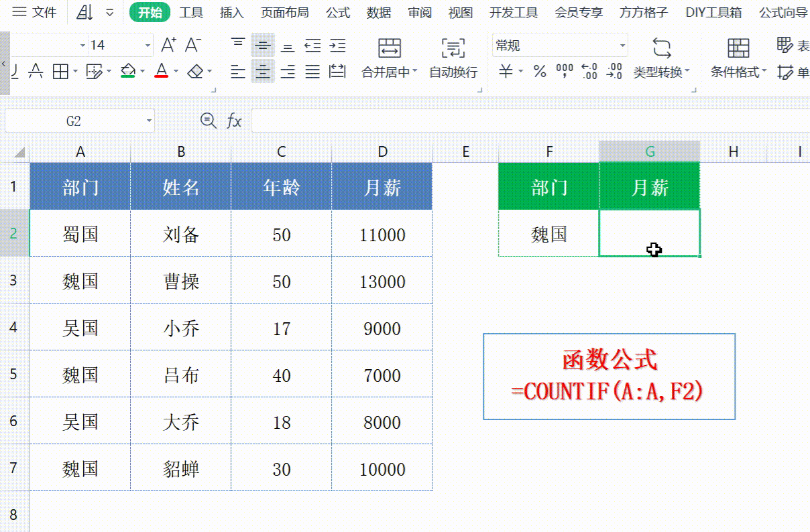Open the font color dropdown arrow
The height and width of the screenshot is (532, 810).
coord(176,71)
